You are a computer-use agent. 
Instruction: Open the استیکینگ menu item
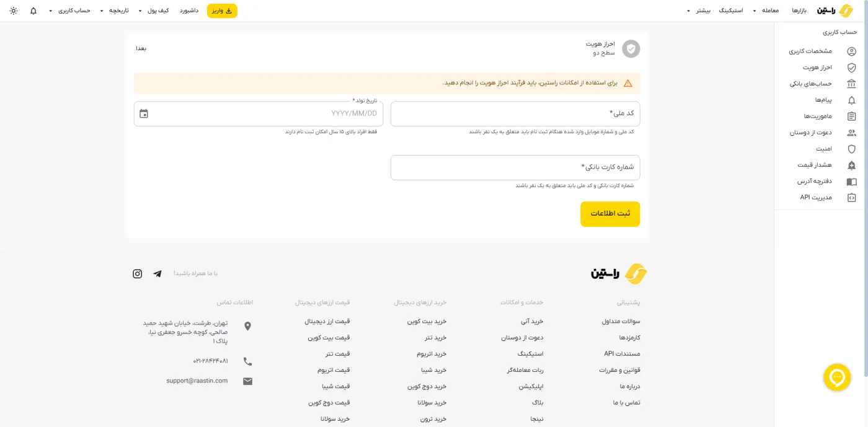731,11
